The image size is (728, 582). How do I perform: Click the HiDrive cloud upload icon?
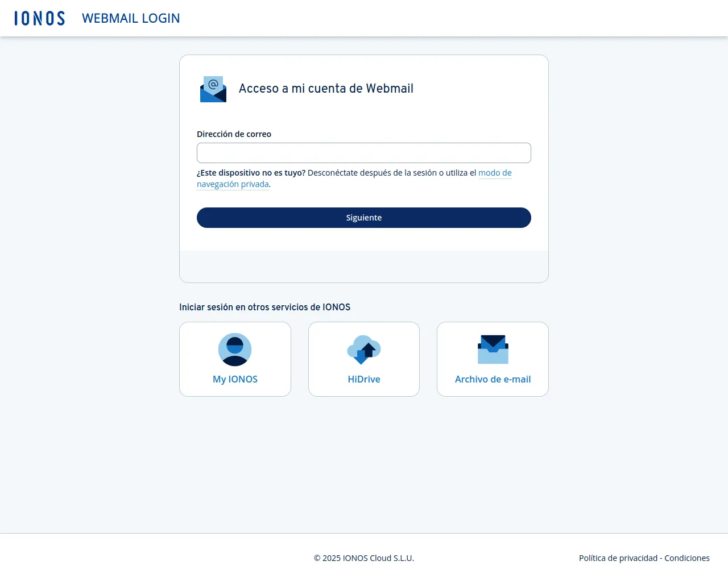point(364,350)
